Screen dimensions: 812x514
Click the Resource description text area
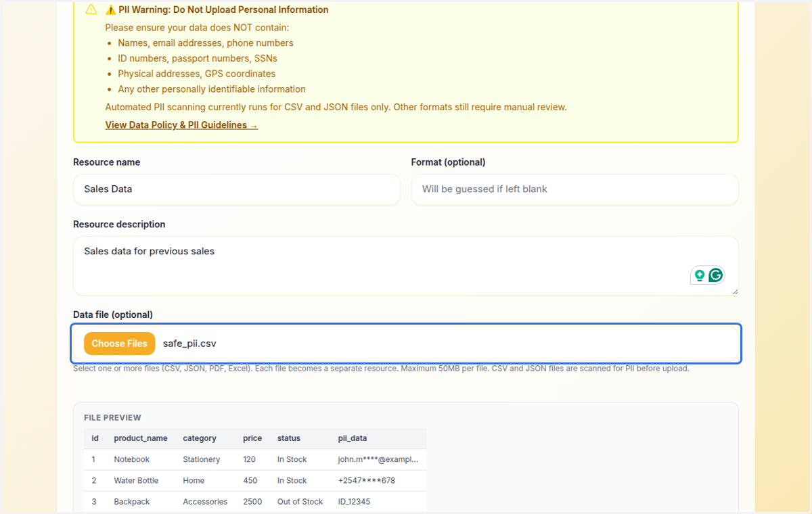406,266
